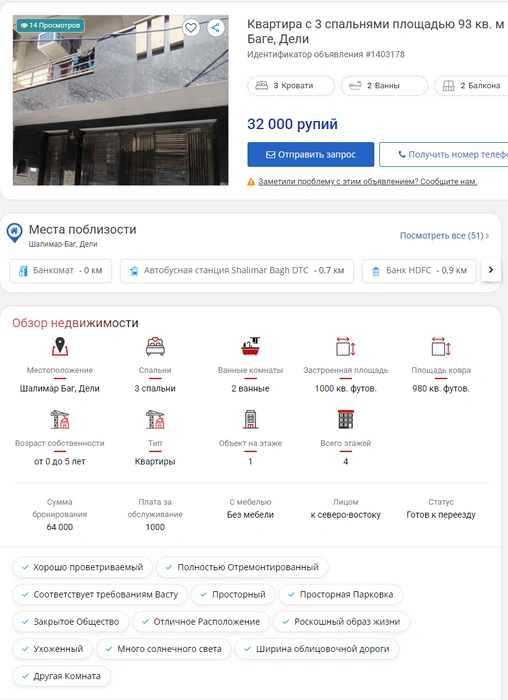508x700 pixels.
Task: Click the ATM icon in "Банкомат" chip
Action: click(23, 271)
